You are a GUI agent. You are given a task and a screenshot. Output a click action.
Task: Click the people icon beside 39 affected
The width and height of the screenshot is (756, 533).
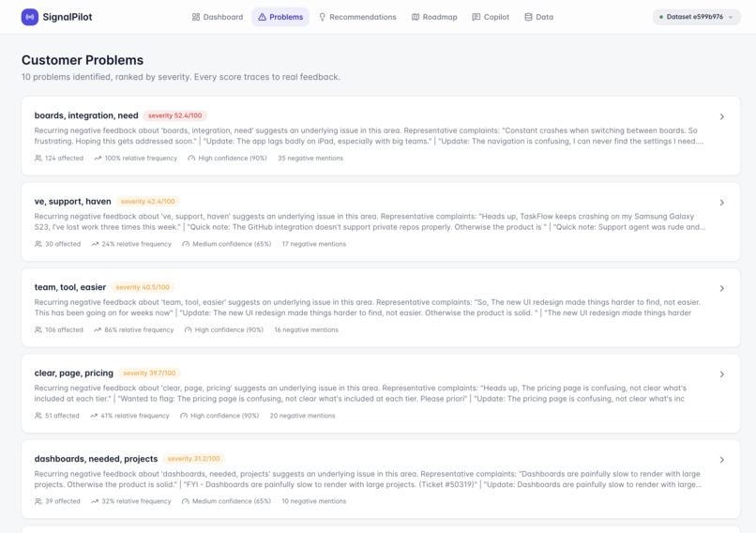(38, 502)
